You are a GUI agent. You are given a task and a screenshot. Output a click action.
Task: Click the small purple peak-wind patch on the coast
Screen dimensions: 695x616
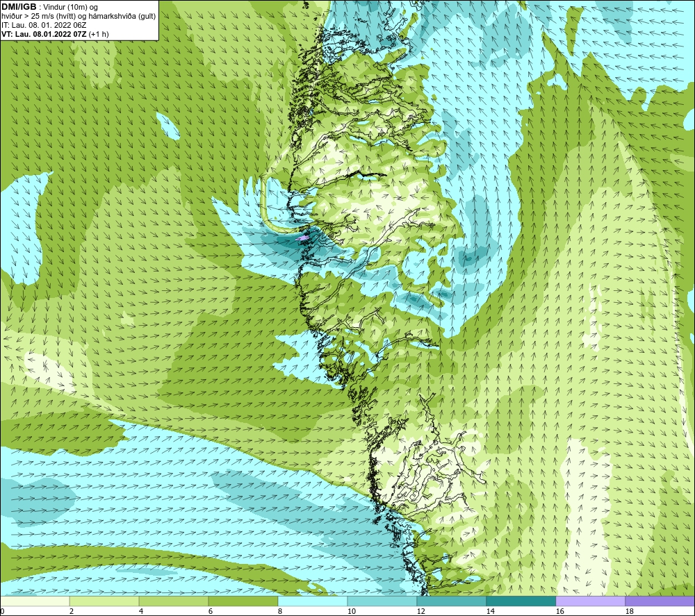303,238
